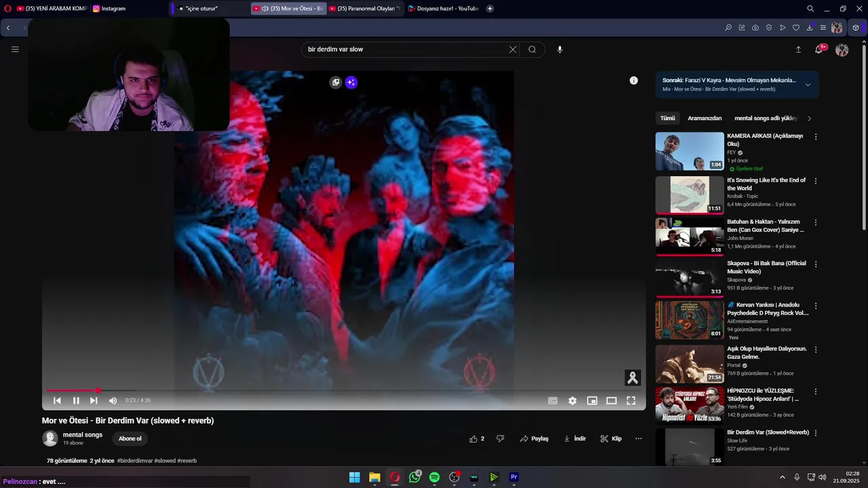Open a new browser tab with plus
The image size is (868, 488).
click(490, 9)
